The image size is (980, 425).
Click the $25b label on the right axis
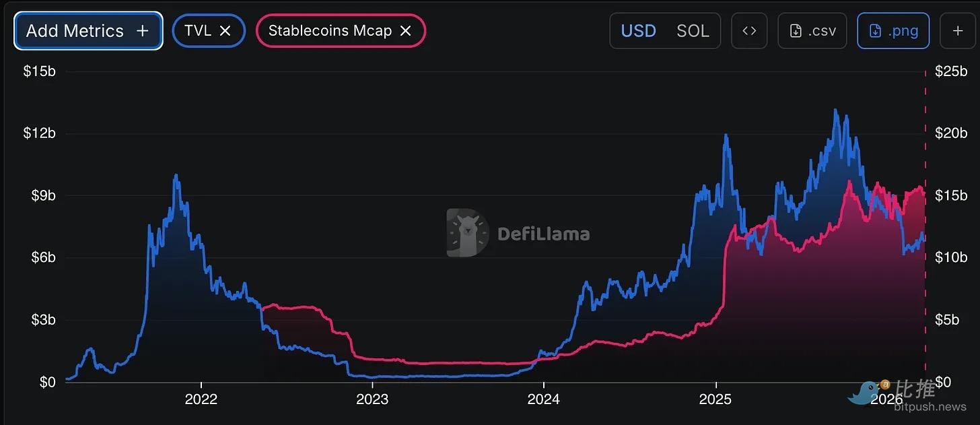tap(950, 71)
